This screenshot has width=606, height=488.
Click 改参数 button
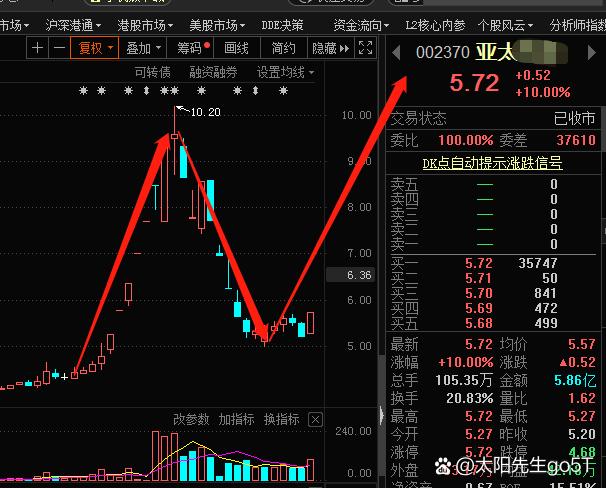pyautogui.click(x=191, y=419)
